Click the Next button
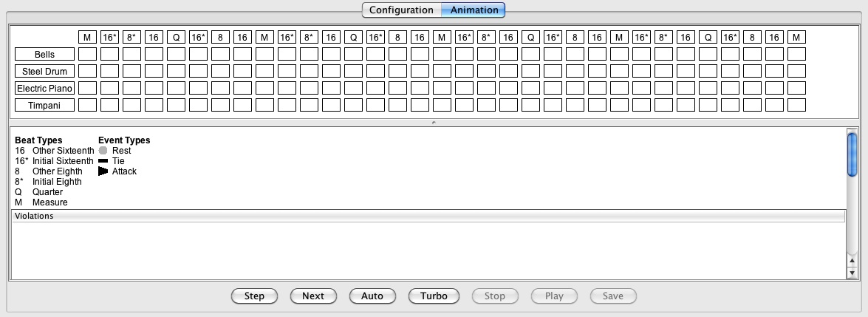The height and width of the screenshot is (317, 868). tap(313, 296)
